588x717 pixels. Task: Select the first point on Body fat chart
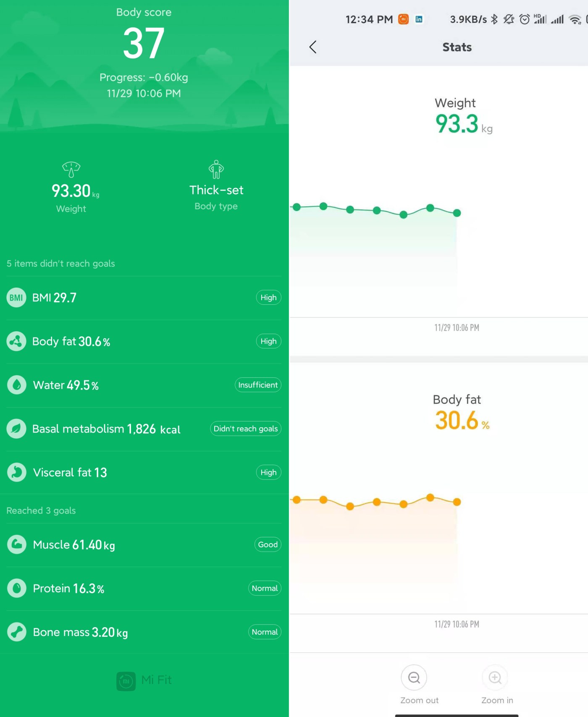(x=297, y=500)
